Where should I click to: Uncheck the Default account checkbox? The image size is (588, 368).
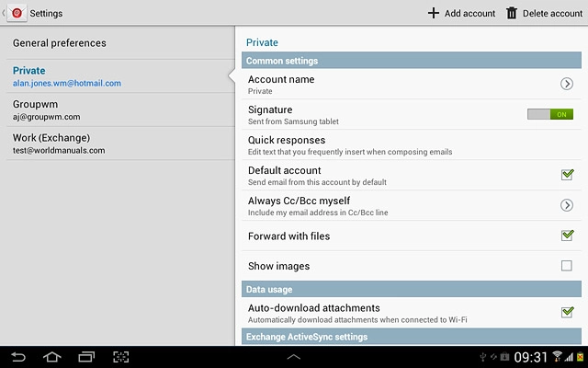tap(567, 175)
